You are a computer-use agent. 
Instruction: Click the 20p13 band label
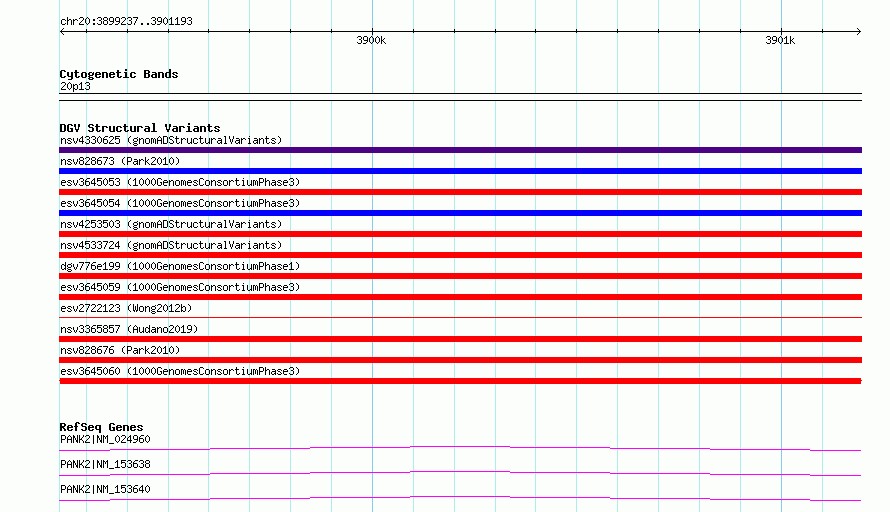pyautogui.click(x=75, y=86)
